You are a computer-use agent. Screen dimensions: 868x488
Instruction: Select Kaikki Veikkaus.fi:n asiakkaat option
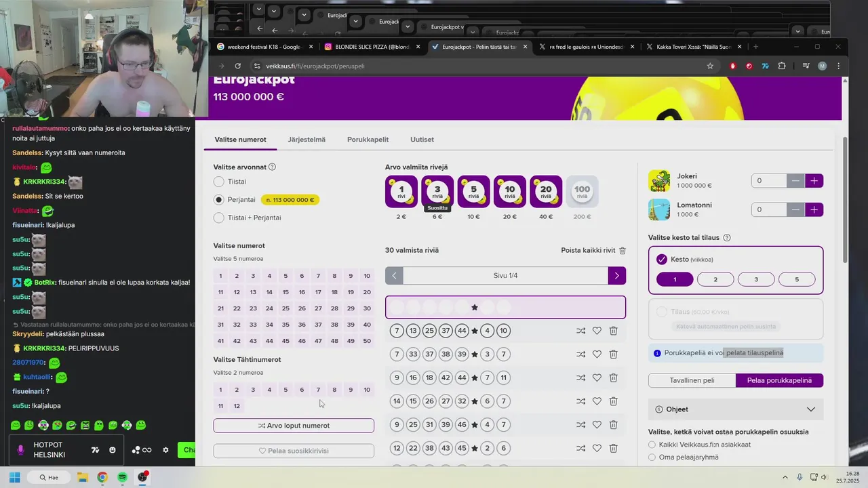pyautogui.click(x=652, y=445)
